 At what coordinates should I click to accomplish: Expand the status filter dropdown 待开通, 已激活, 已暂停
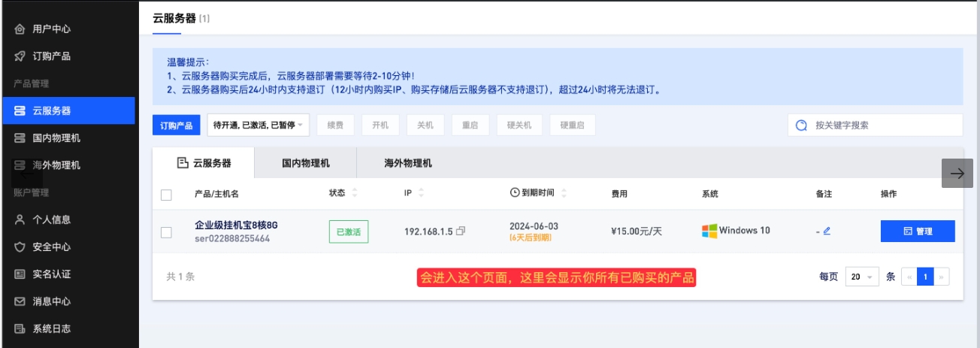259,126
